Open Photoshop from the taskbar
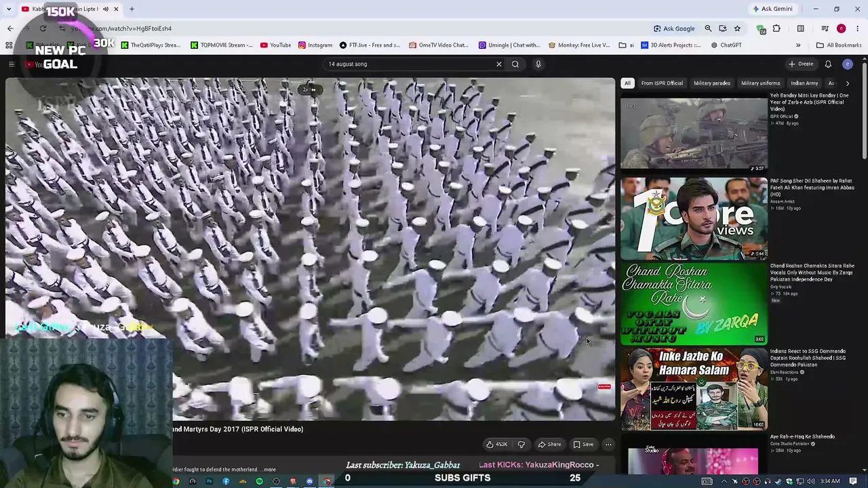Image resolution: width=868 pixels, height=488 pixels. coord(209,481)
